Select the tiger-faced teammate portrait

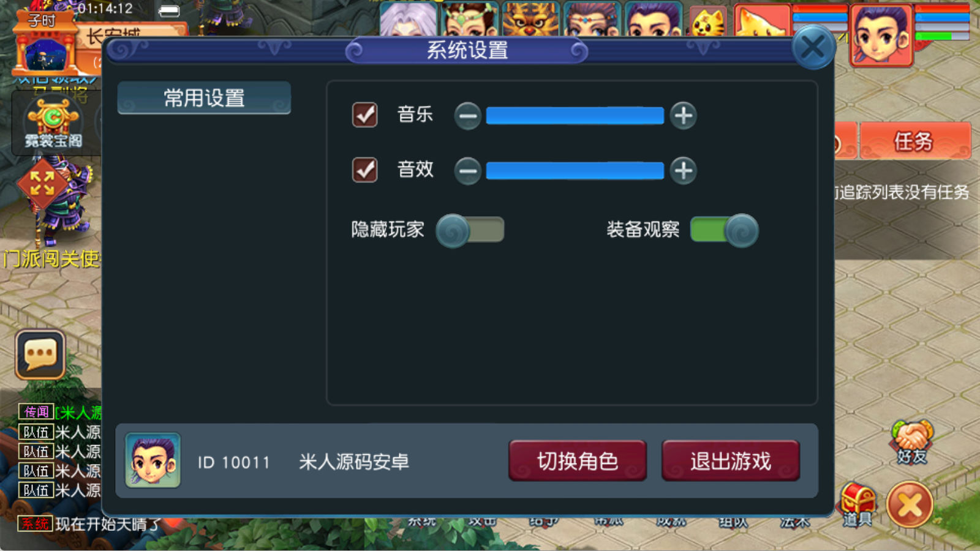click(x=530, y=18)
